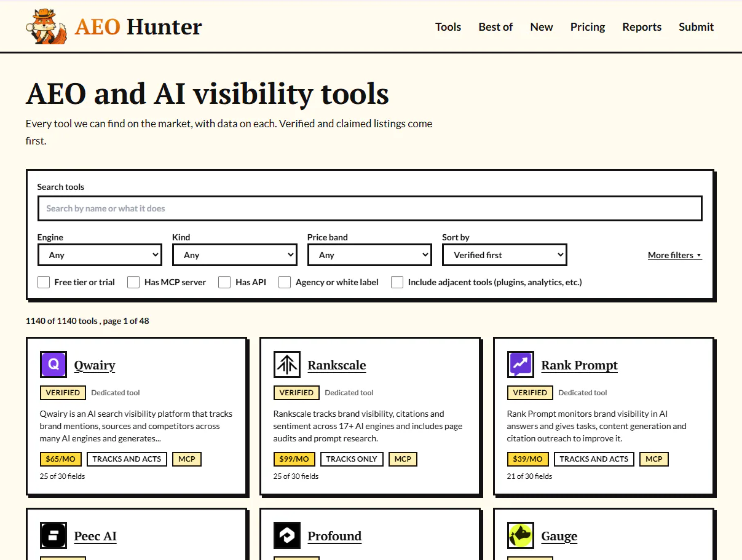
Task: Enable the Free tier or trial checkbox
Action: pos(44,282)
